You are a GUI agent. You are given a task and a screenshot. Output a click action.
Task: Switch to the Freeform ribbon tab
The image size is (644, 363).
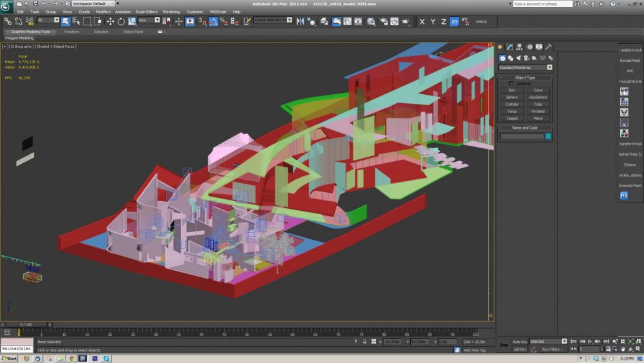click(72, 32)
